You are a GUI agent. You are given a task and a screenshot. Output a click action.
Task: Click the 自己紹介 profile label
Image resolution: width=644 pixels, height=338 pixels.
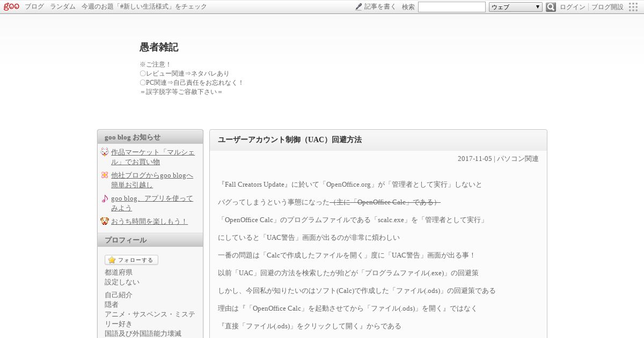click(119, 295)
